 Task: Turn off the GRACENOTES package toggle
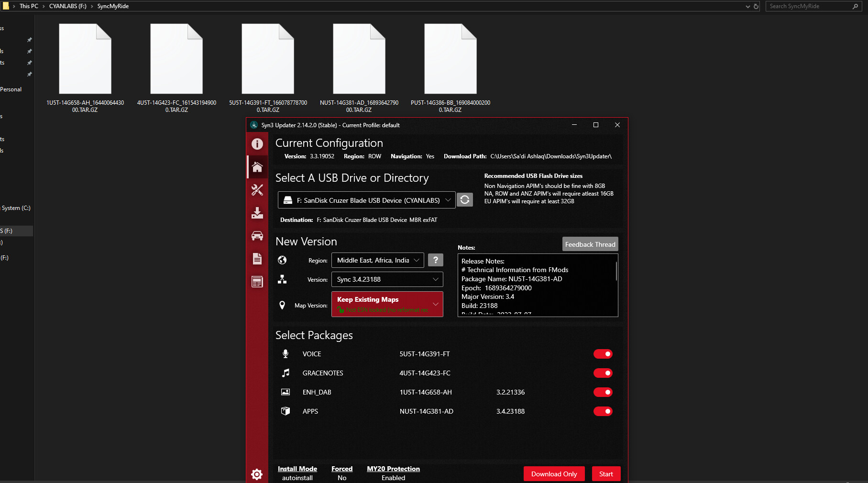click(603, 373)
